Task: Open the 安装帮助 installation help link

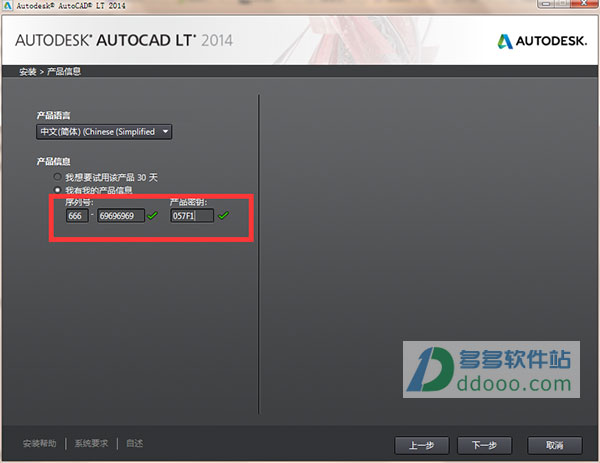Action: [39, 443]
